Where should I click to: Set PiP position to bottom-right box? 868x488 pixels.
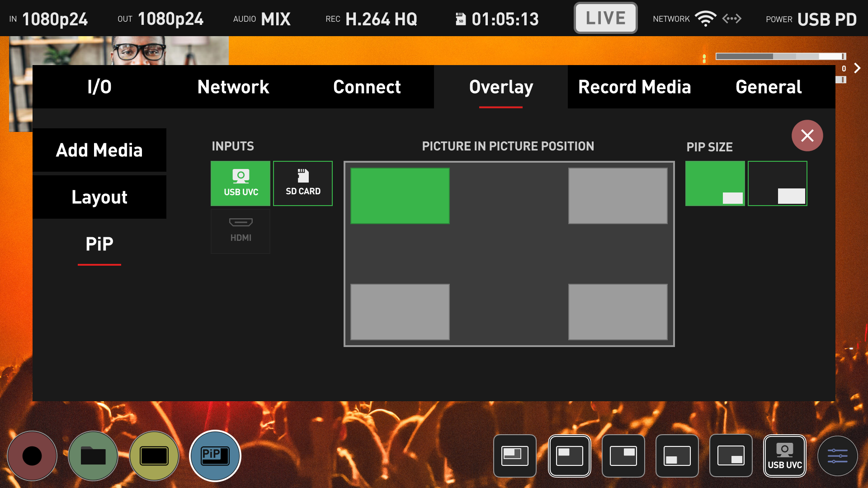tap(618, 312)
